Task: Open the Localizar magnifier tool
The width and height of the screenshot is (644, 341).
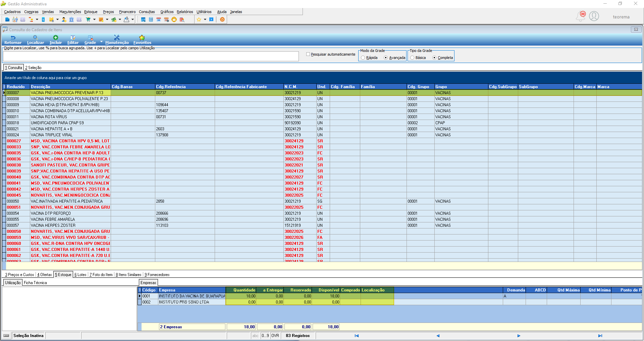Action: [x=35, y=38]
